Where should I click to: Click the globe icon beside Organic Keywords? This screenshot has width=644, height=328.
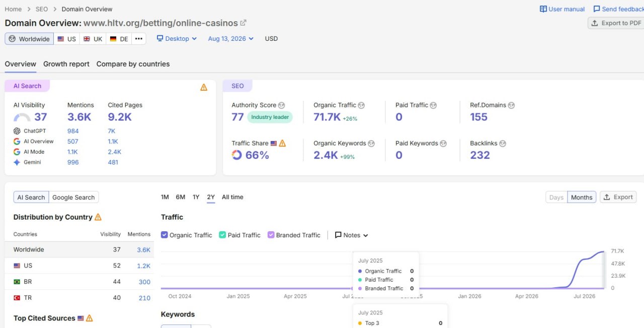pos(371,144)
